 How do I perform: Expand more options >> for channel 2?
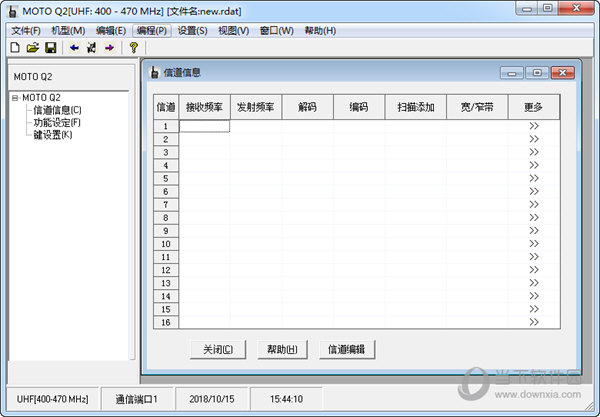coord(534,139)
